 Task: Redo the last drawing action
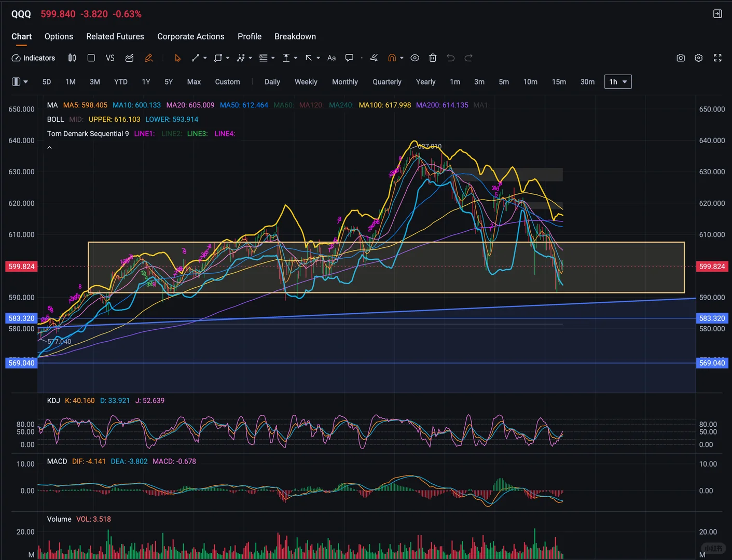point(468,58)
